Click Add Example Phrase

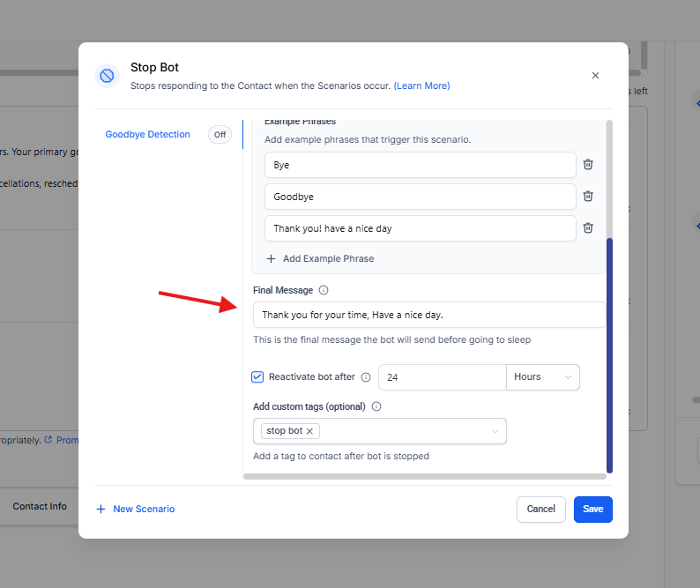tap(320, 258)
